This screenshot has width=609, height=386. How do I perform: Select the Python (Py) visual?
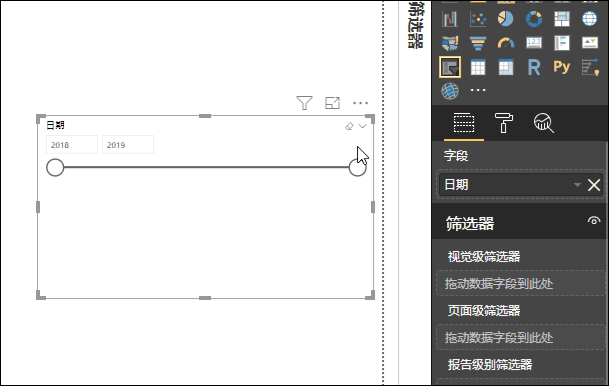(x=562, y=67)
